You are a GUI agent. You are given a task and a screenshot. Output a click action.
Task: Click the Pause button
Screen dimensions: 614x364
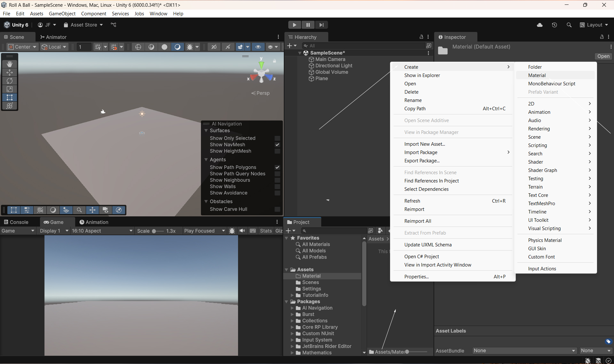[308, 25]
